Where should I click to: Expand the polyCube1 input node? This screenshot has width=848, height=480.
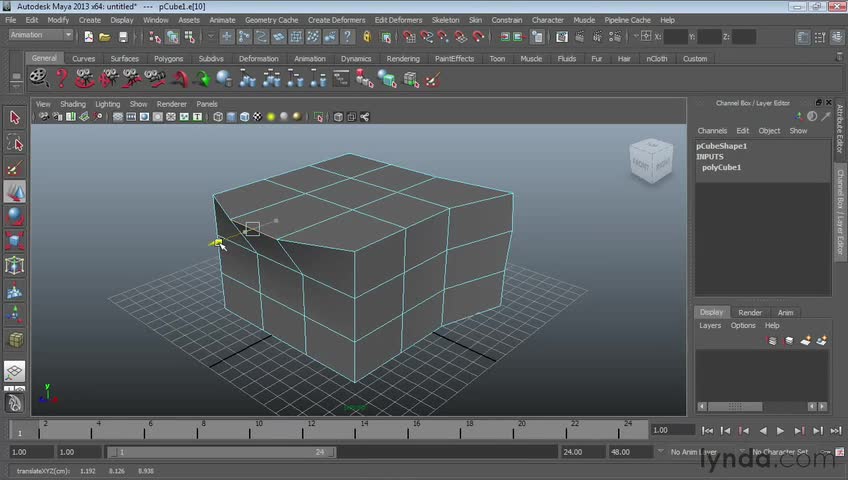coord(721,167)
